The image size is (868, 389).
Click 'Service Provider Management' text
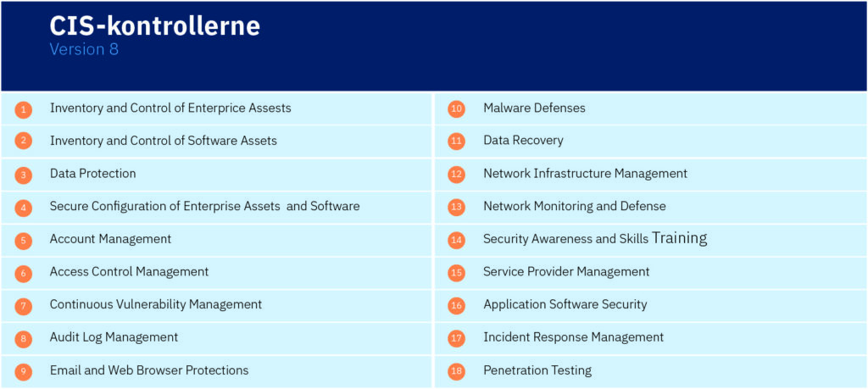pyautogui.click(x=566, y=272)
